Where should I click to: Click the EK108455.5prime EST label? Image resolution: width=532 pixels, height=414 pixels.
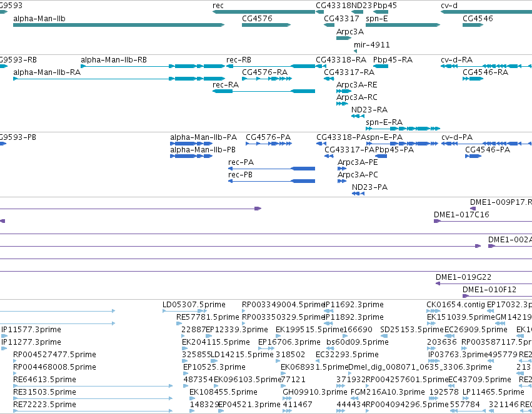pyautogui.click(x=223, y=392)
